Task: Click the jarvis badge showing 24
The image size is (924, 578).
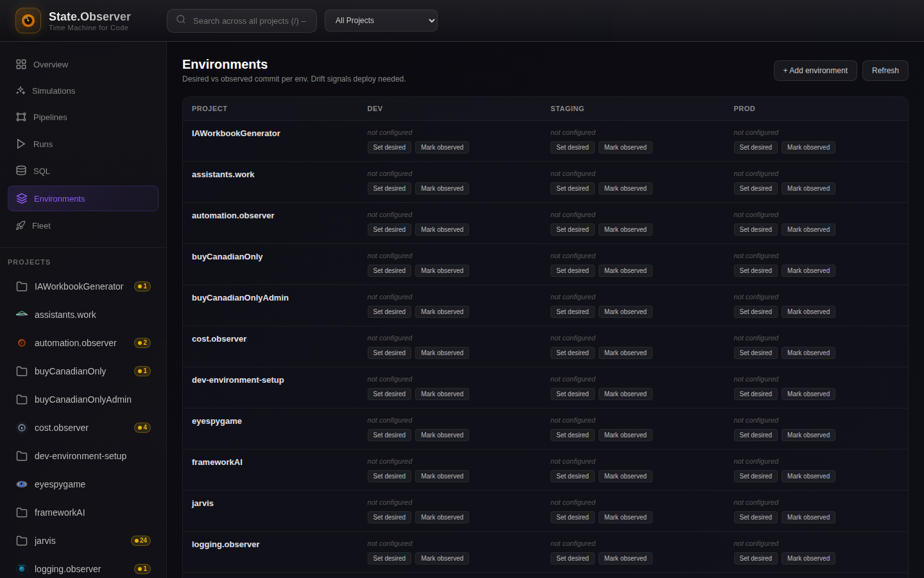Action: [141, 541]
